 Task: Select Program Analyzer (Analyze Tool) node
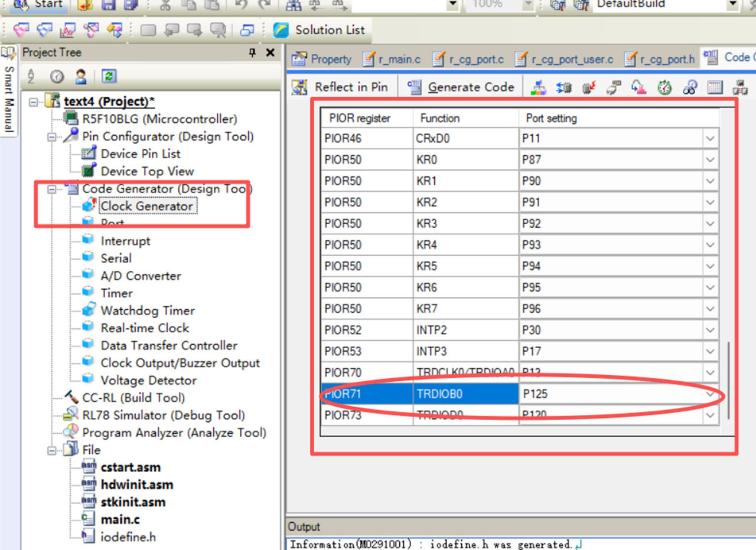[x=174, y=433]
